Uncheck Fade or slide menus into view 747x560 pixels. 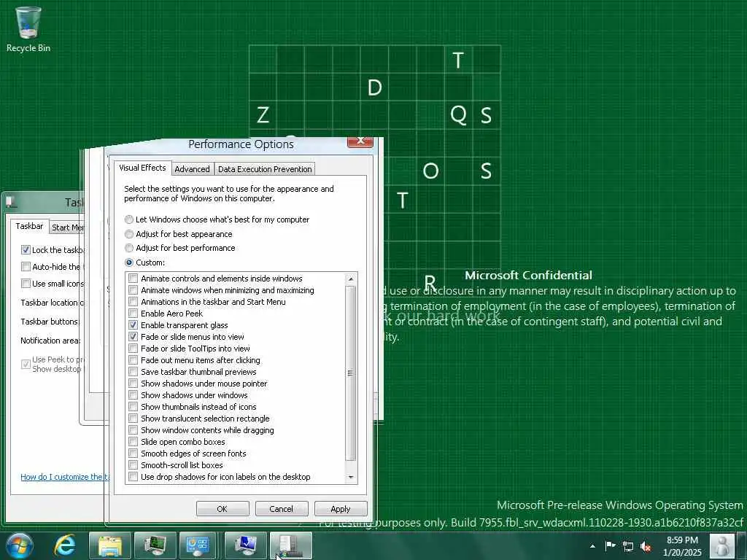coord(133,337)
